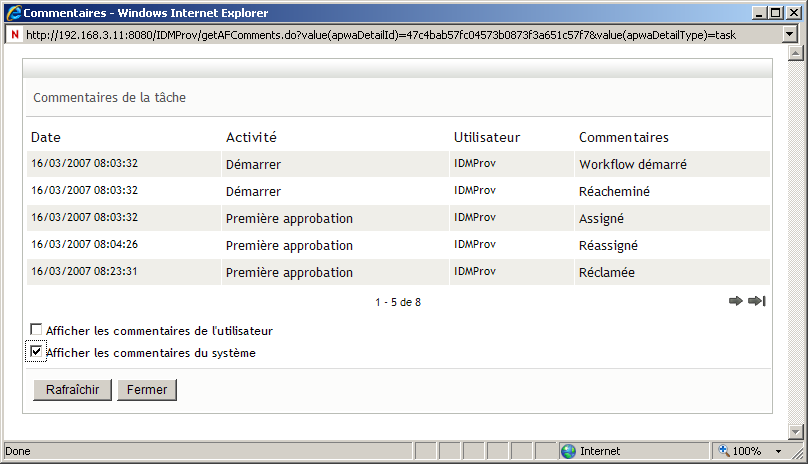
Task: Close the Commentaires window
Action: point(789,13)
